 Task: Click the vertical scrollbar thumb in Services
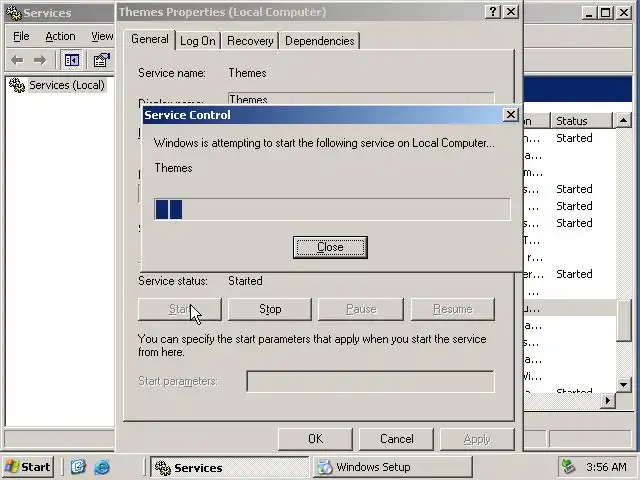pos(624,321)
